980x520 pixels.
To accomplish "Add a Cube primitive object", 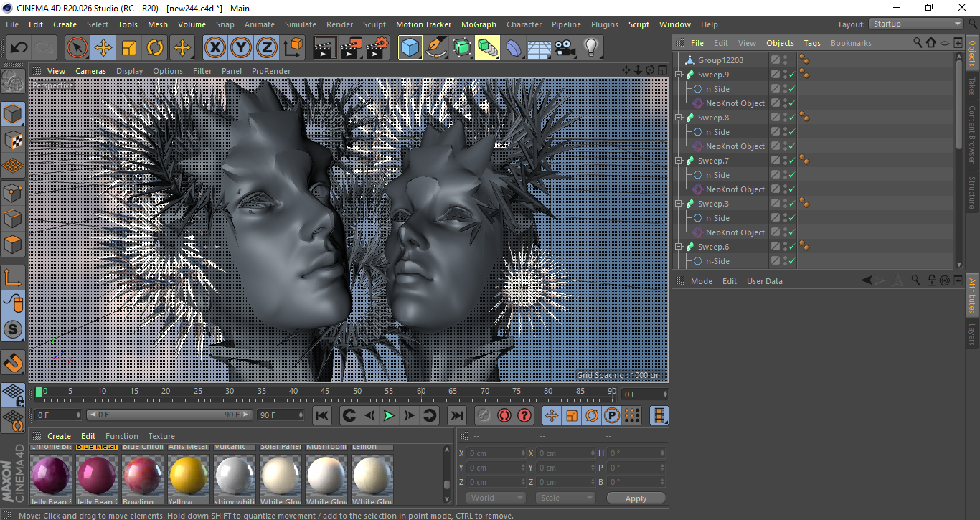I will click(410, 48).
